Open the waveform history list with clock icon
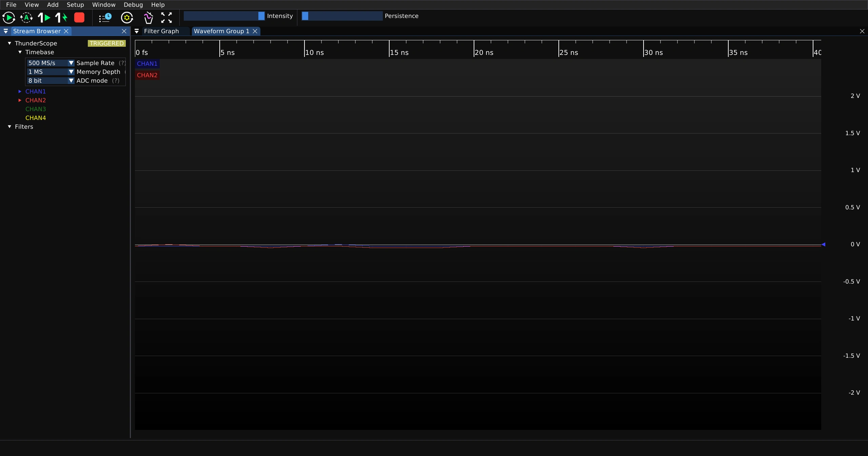This screenshot has width=868, height=456. tap(105, 18)
